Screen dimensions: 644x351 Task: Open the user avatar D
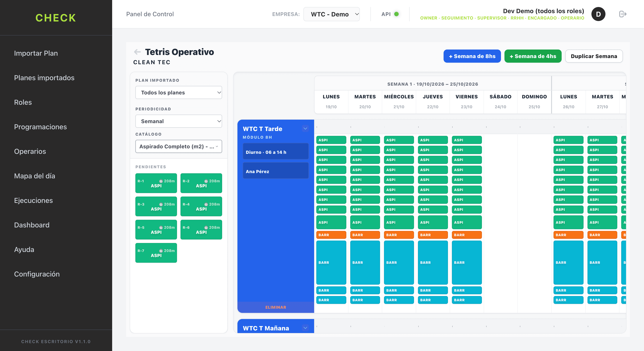598,14
